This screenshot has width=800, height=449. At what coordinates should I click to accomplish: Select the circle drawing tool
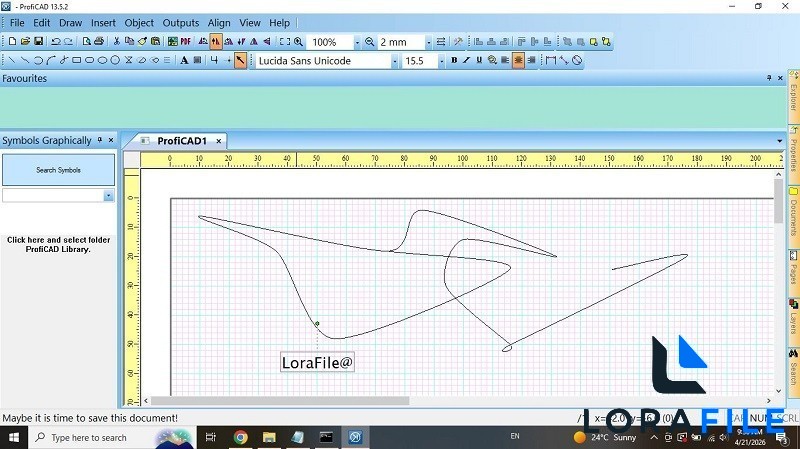pyautogui.click(x=115, y=60)
